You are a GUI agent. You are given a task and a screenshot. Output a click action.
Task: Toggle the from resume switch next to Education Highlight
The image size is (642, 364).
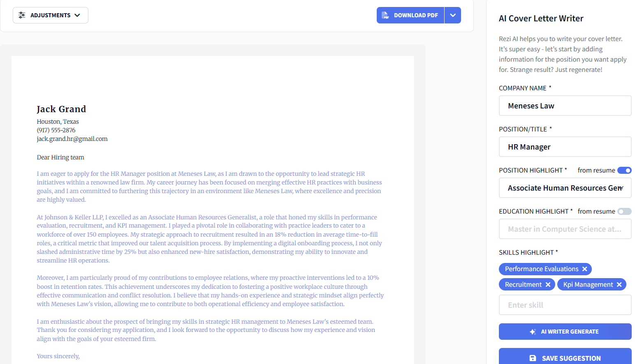click(x=624, y=211)
